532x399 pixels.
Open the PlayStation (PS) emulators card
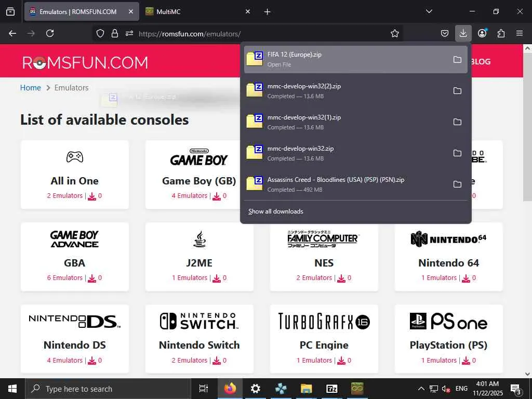coord(448,339)
